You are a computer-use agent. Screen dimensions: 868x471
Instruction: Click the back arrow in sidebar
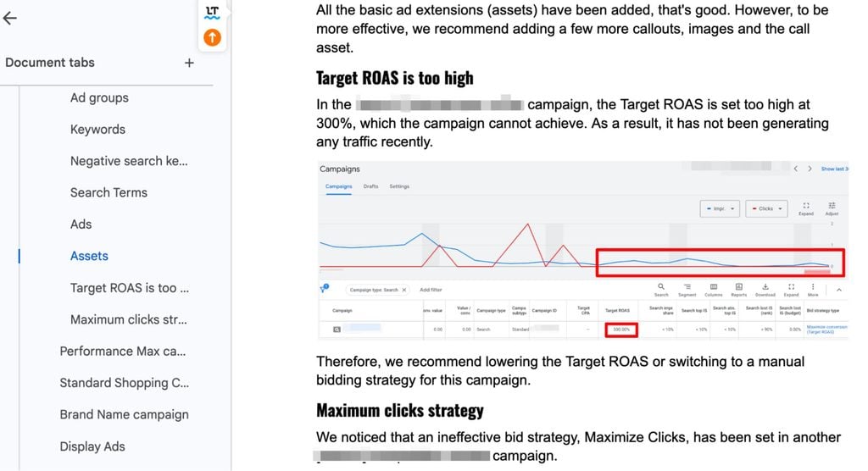[x=10, y=19]
